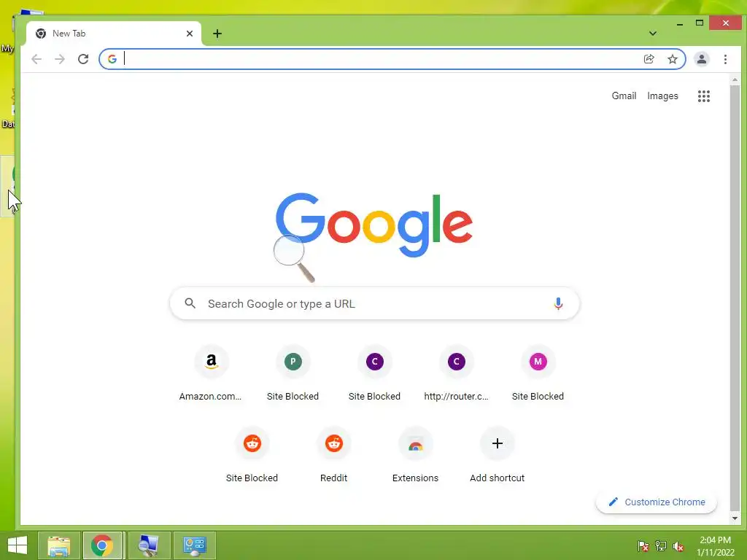This screenshot has width=747, height=560.
Task: Expand the tab search chevron
Action: (x=653, y=34)
